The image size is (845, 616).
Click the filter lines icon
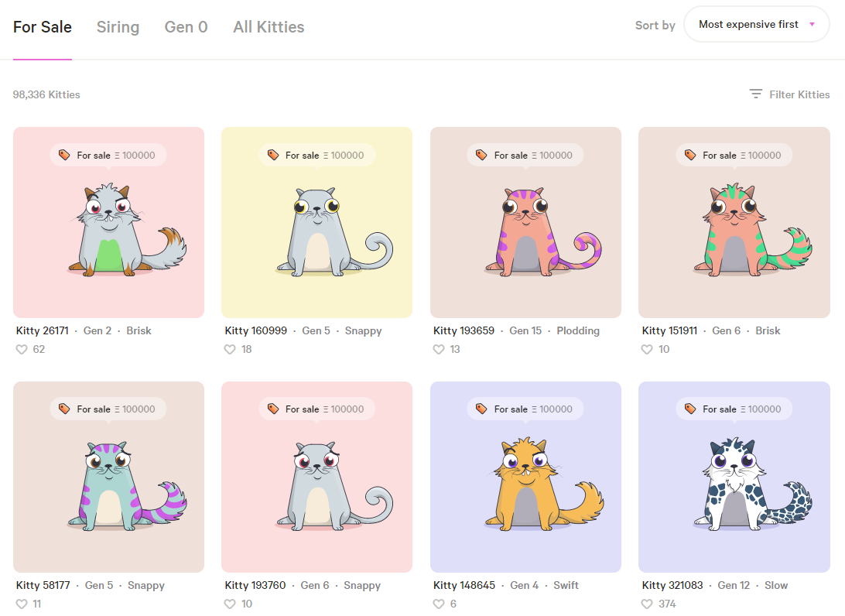(x=755, y=94)
